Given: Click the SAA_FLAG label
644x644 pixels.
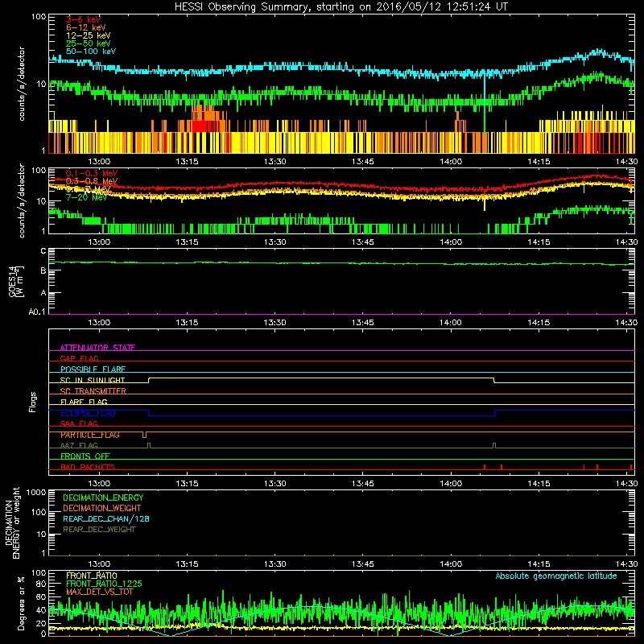Looking at the screenshot, I should point(79,423).
